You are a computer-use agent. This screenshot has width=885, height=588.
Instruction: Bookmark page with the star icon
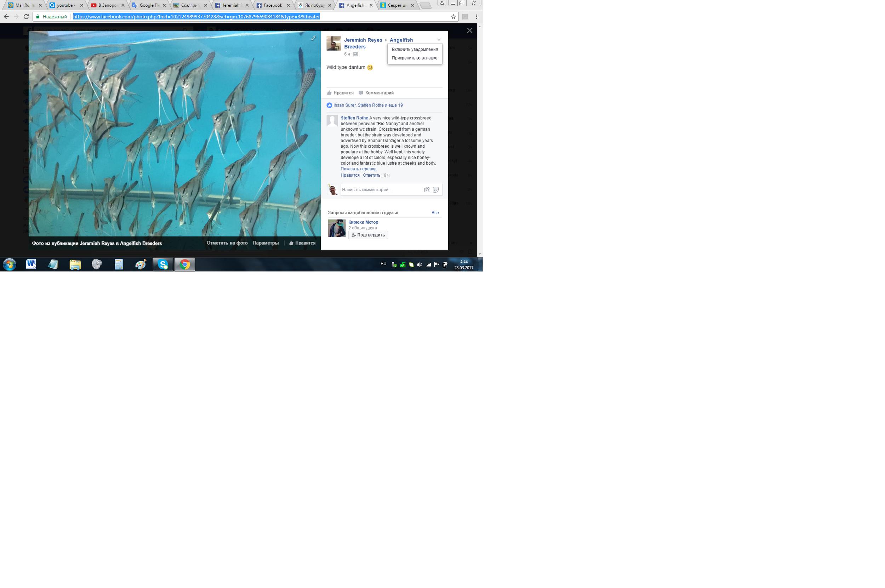click(453, 17)
